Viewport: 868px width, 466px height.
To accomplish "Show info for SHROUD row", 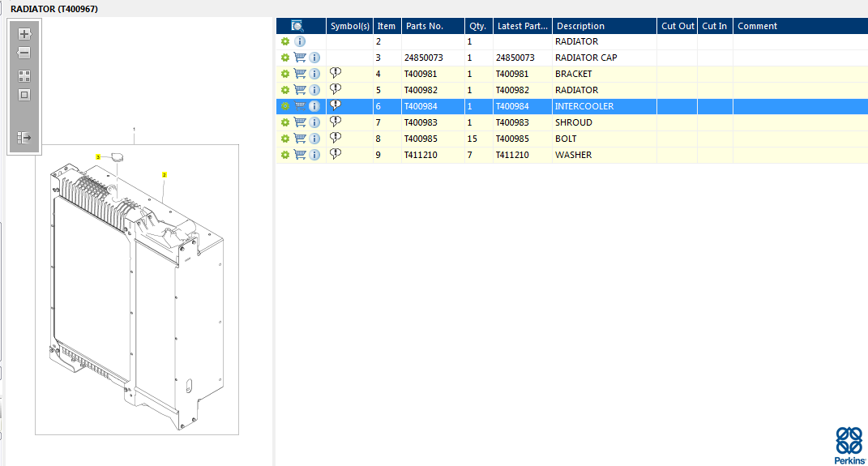I will [x=314, y=122].
